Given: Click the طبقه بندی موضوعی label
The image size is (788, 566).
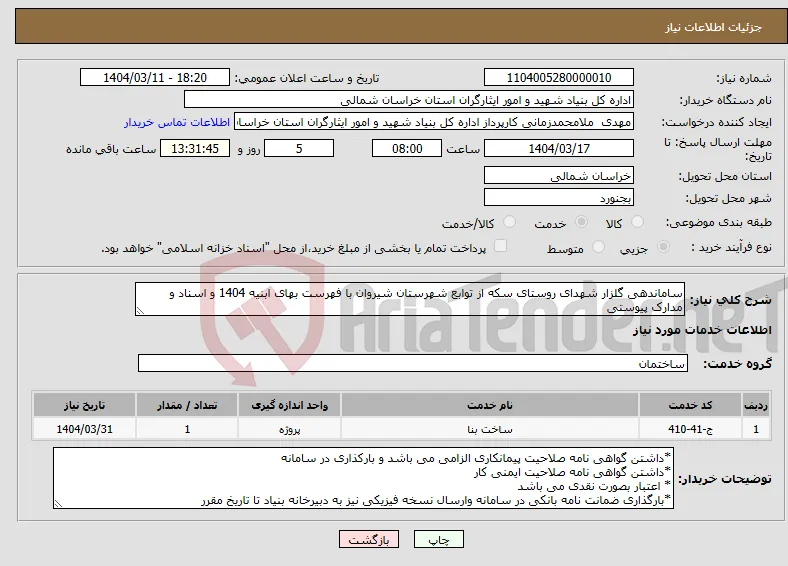Looking at the screenshot, I should click(x=719, y=222).
